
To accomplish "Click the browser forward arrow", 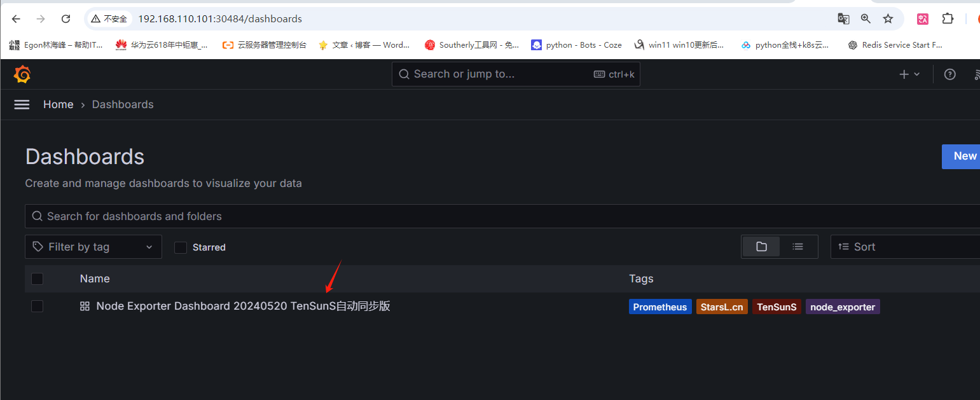I will [x=41, y=19].
